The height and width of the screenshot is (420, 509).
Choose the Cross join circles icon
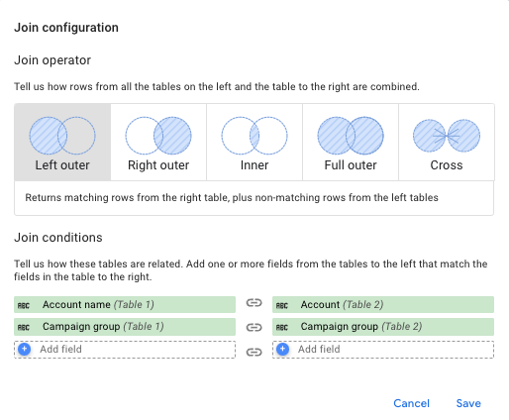click(x=447, y=136)
